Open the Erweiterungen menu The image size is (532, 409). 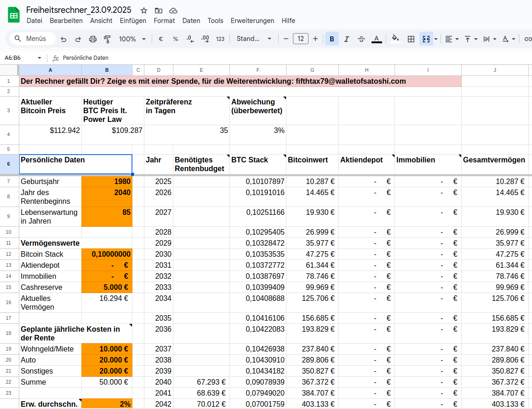pos(252,21)
